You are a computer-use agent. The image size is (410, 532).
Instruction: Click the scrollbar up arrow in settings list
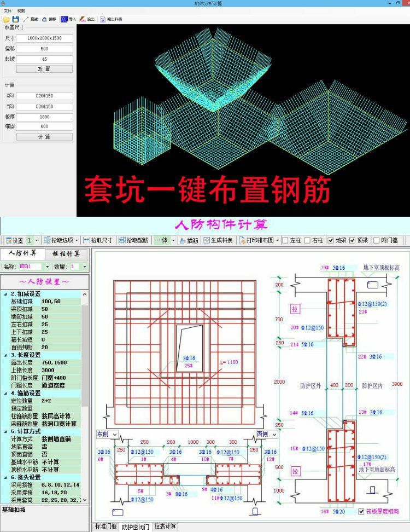point(85,294)
